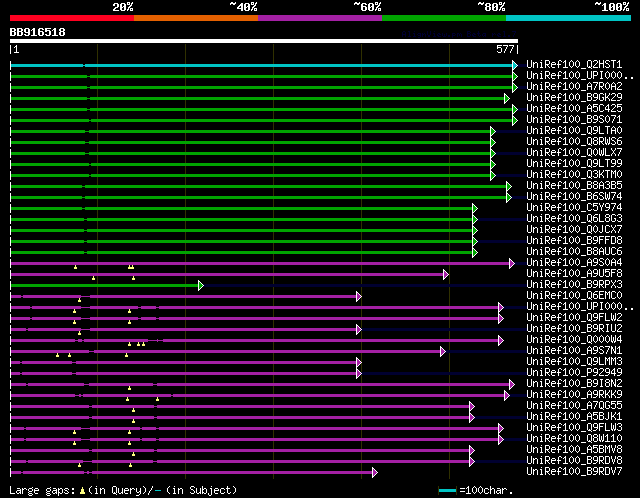
Task: Click the arrowhead ending the C5Y974 alignment
Action: (x=475, y=209)
